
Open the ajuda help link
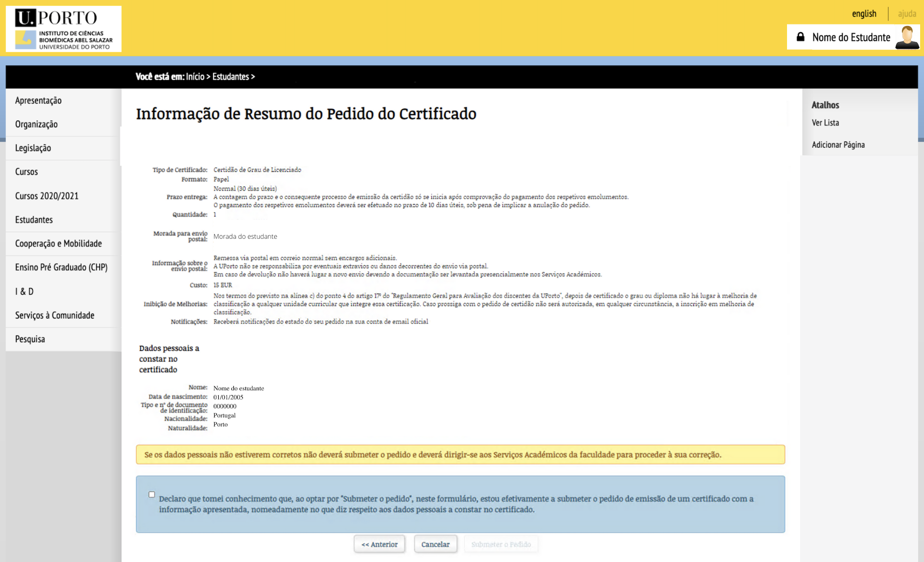pos(907,14)
